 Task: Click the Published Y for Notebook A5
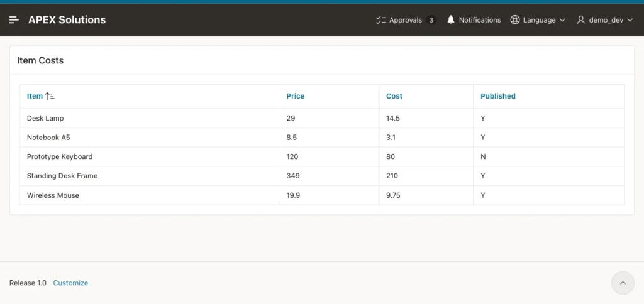483,138
